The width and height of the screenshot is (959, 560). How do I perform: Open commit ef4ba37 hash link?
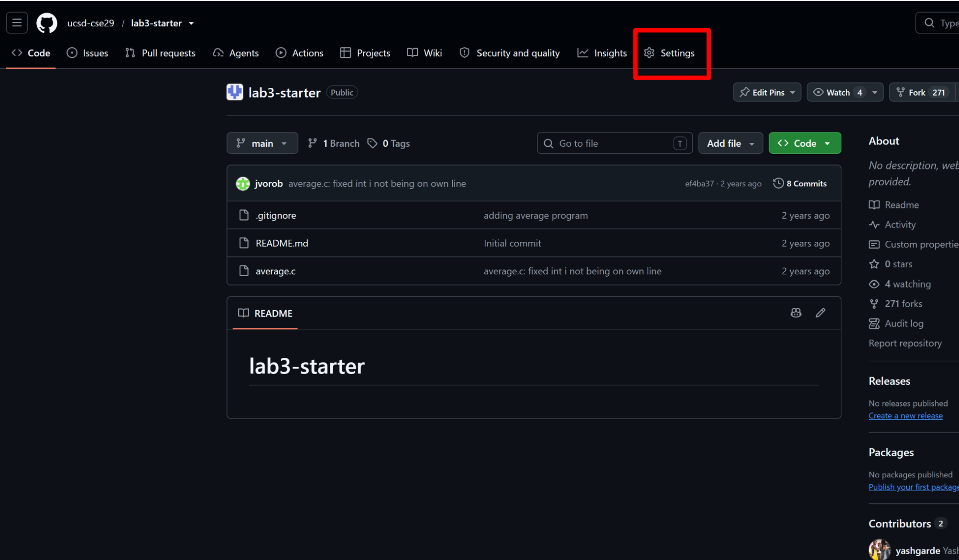click(x=699, y=183)
